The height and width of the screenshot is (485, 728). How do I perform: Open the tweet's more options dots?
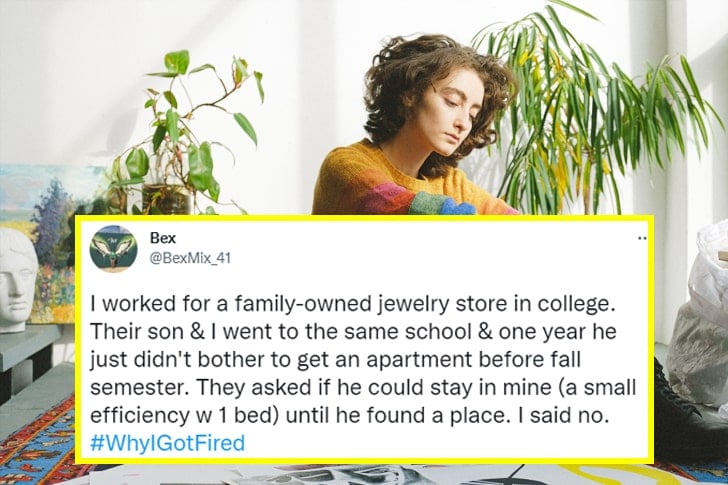pyautogui.click(x=641, y=238)
